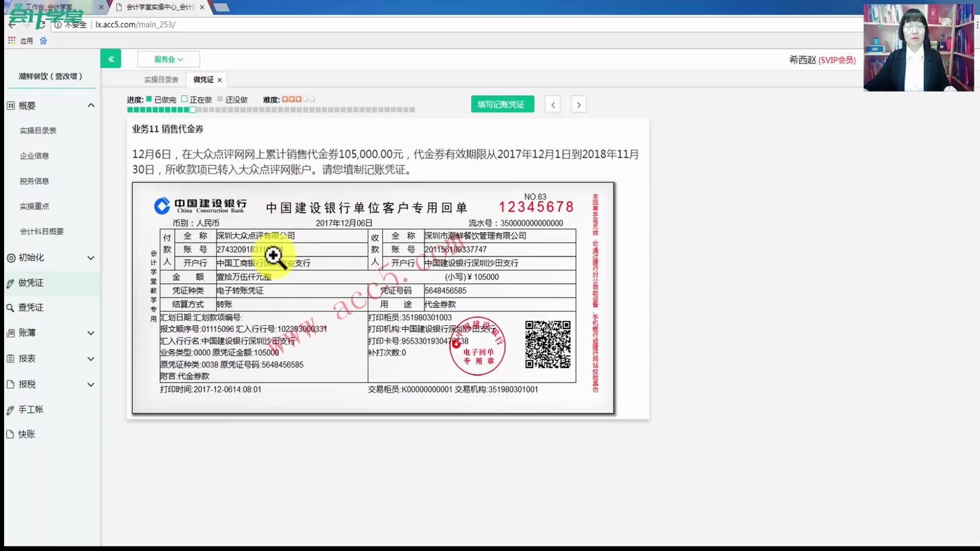Expand the 初始化 section chevron
The width and height of the screenshot is (980, 551).
(x=91, y=258)
